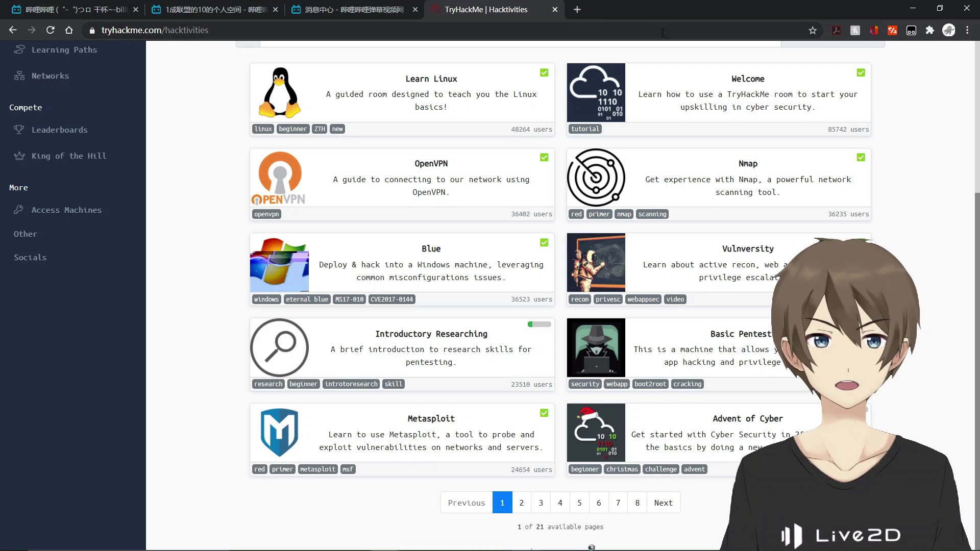Viewport: 980px width, 551px height.
Task: Switch to the first bilibili browser tab
Action: [76, 10]
